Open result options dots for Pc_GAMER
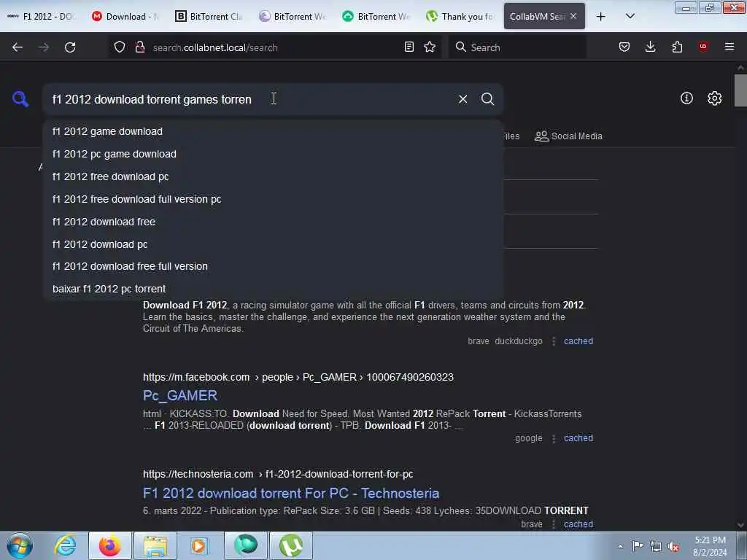 point(554,438)
